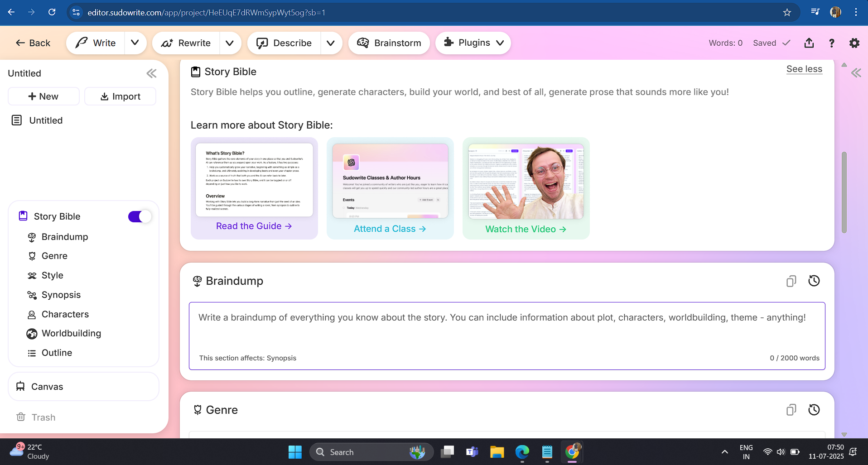Open volume control in system tray

point(781,452)
